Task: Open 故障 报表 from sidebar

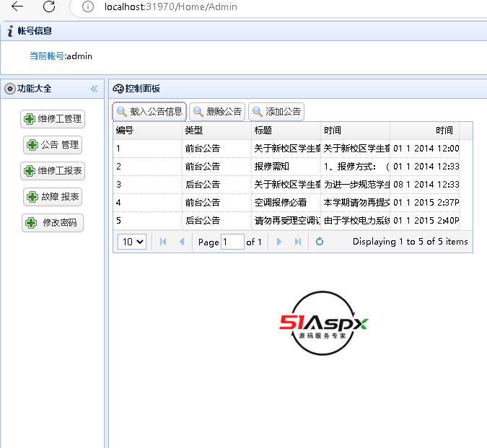Action: click(x=53, y=197)
